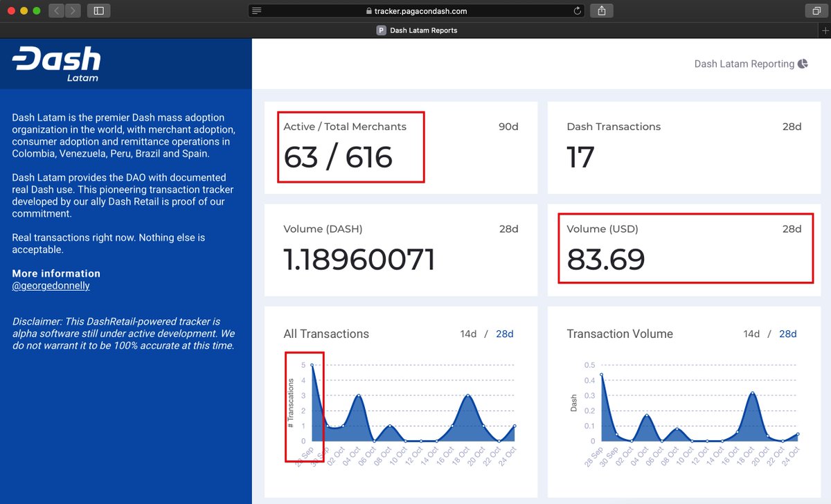
Task: Go back with Safari back arrow
Action: click(x=57, y=10)
